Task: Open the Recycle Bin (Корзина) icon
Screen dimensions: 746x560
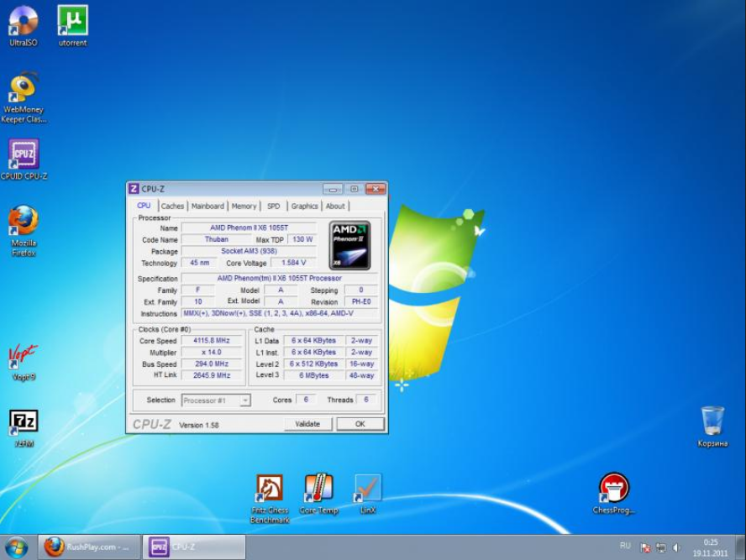Action: [x=712, y=427]
